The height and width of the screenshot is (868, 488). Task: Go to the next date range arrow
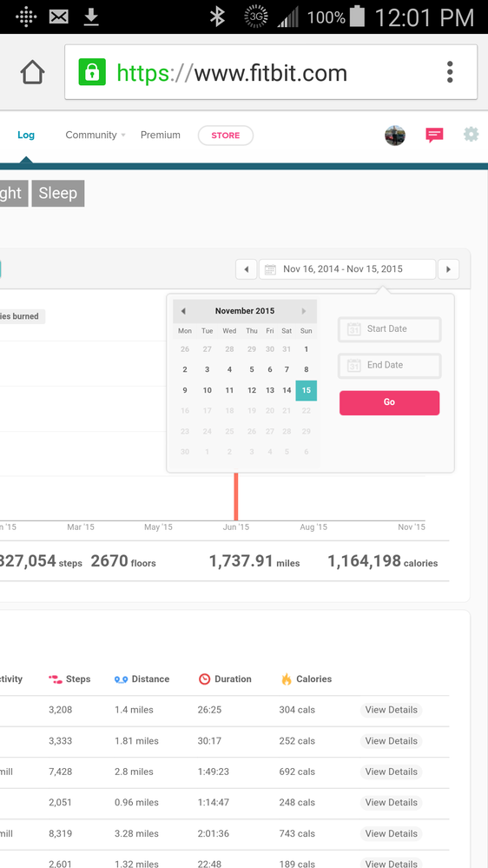point(448,269)
